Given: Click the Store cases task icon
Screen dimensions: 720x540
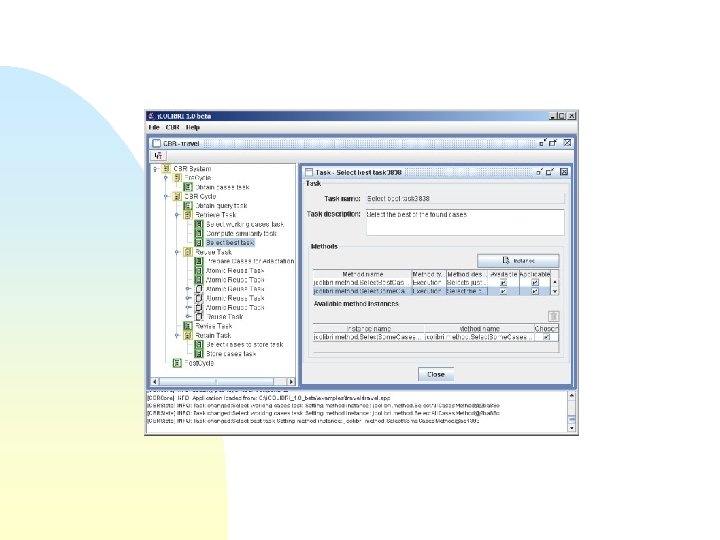Looking at the screenshot, I should tap(199, 354).
